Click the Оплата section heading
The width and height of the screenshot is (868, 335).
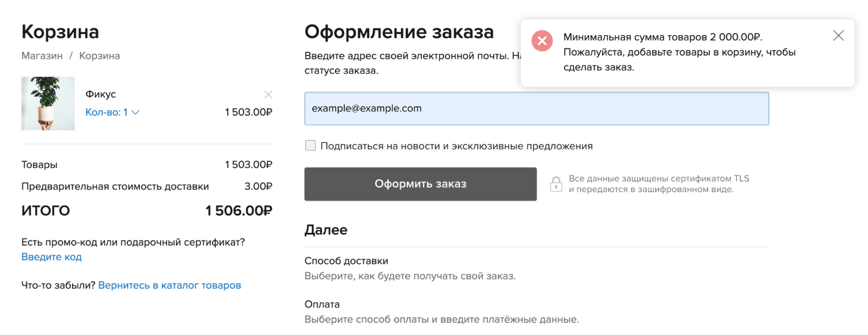point(322,304)
